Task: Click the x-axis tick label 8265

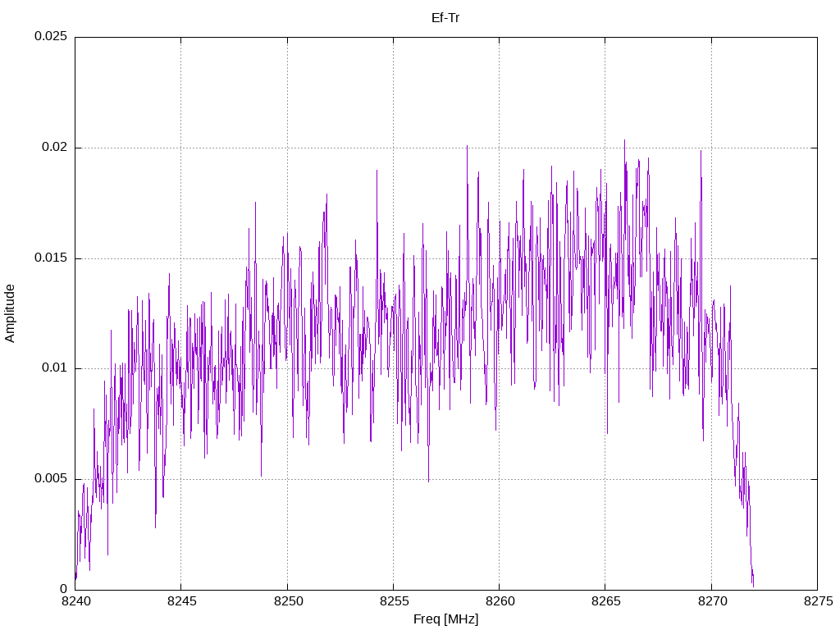Action: pos(606,601)
